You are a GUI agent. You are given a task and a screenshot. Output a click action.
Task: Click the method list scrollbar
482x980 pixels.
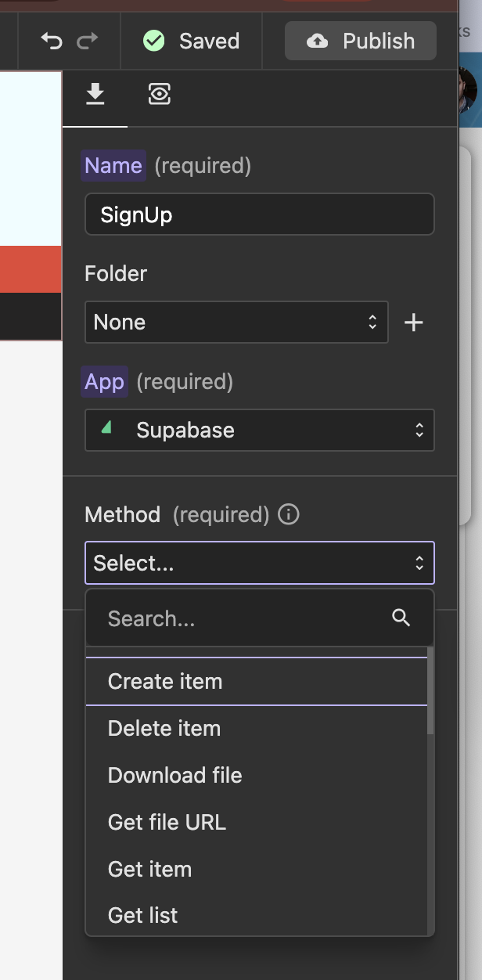pos(430,695)
